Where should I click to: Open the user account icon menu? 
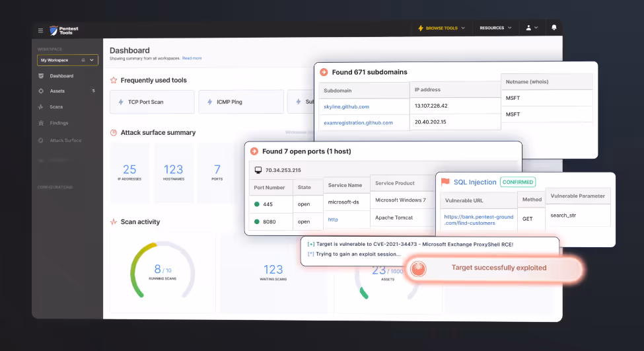pos(532,28)
